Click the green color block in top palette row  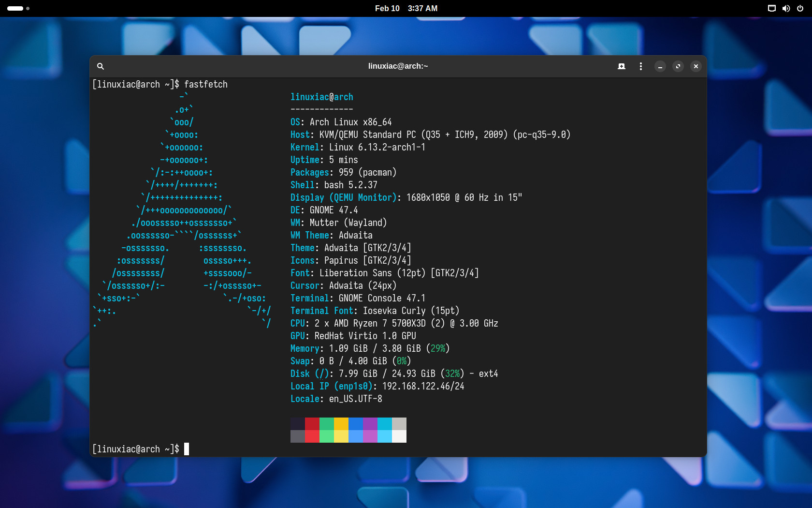327,424
